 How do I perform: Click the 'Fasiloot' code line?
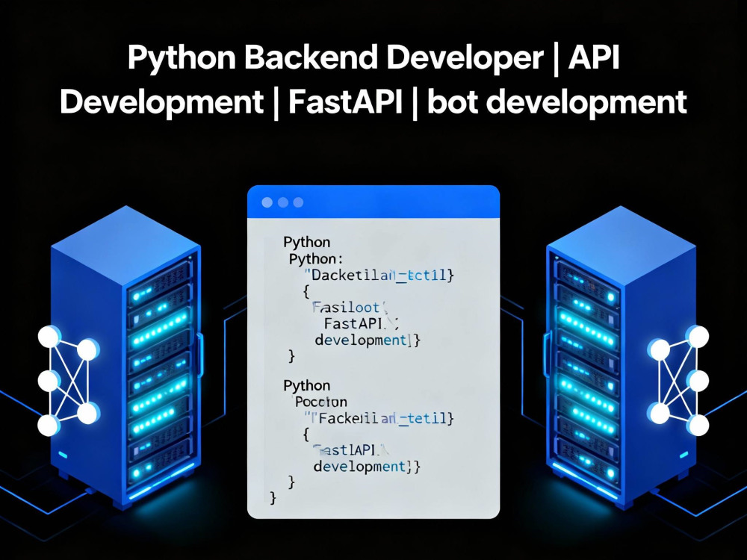pos(351,307)
